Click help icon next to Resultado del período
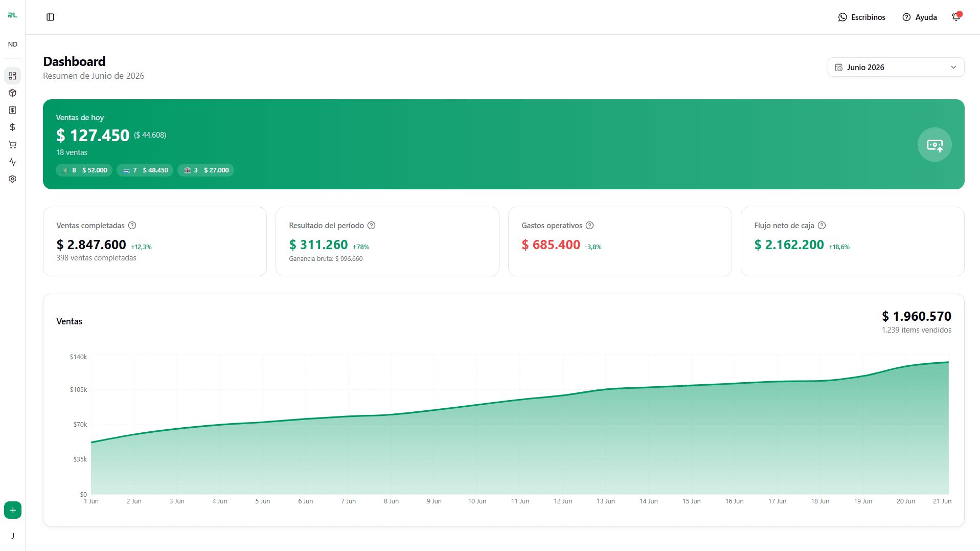This screenshot has width=980, height=551. pos(372,226)
